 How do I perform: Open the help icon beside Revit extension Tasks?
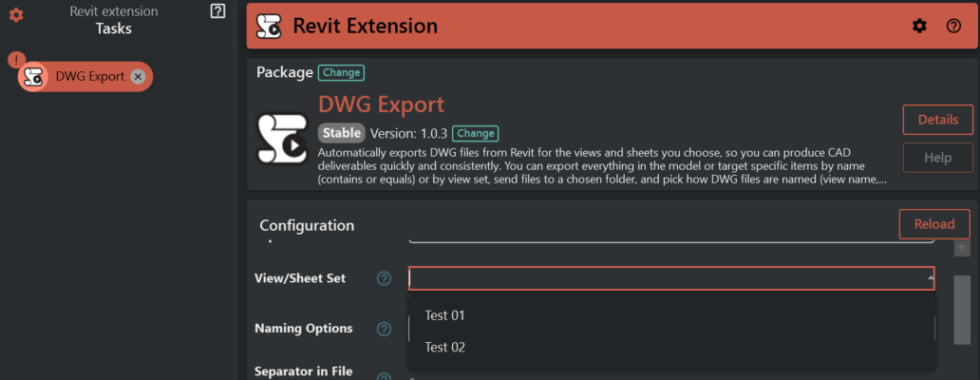(x=217, y=11)
